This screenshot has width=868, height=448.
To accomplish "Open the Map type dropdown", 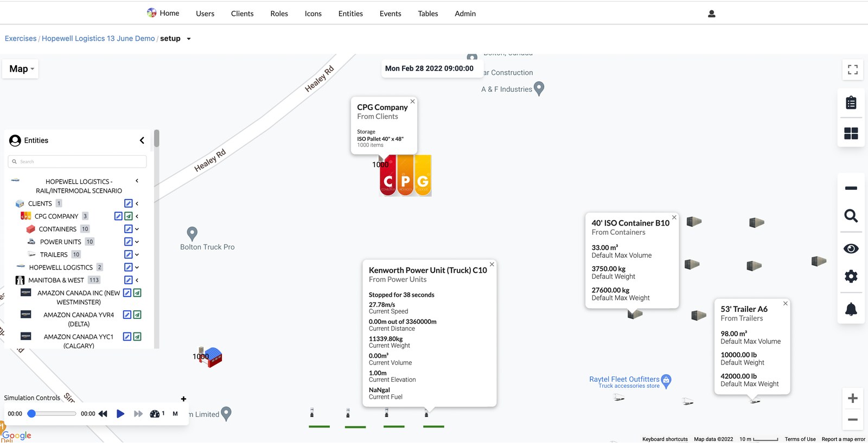I will pos(21,69).
